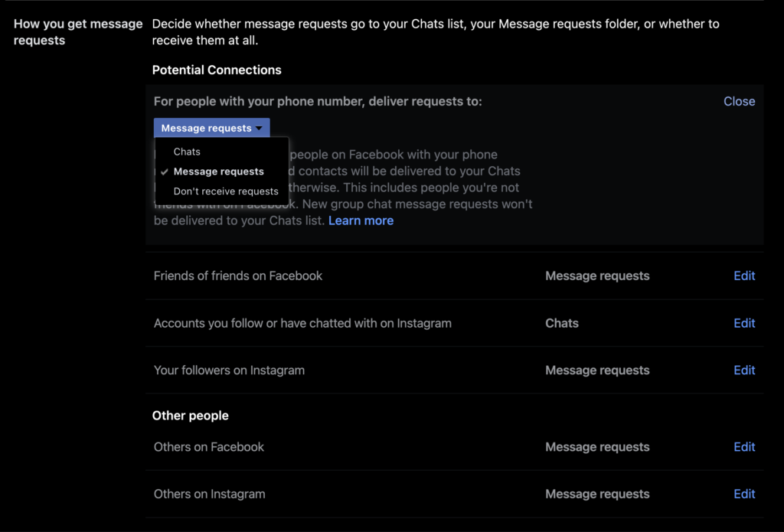
Task: Select Chats from the open dropdown
Action: [x=187, y=152]
